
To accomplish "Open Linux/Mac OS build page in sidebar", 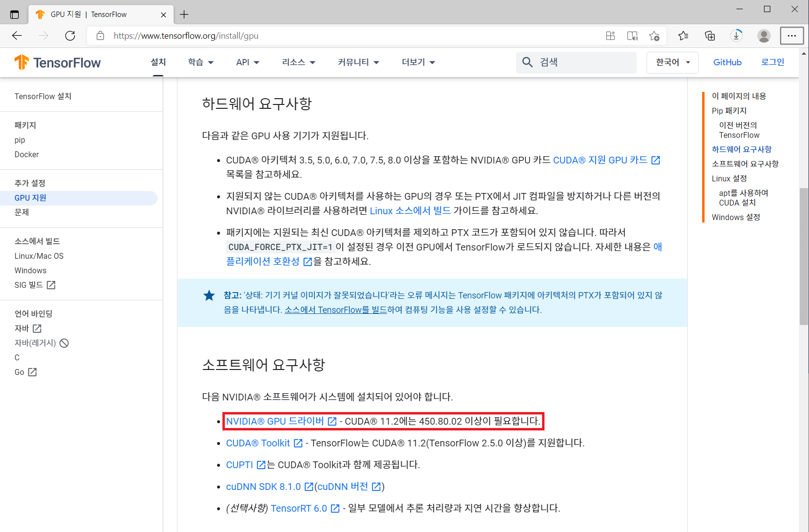I will [39, 256].
